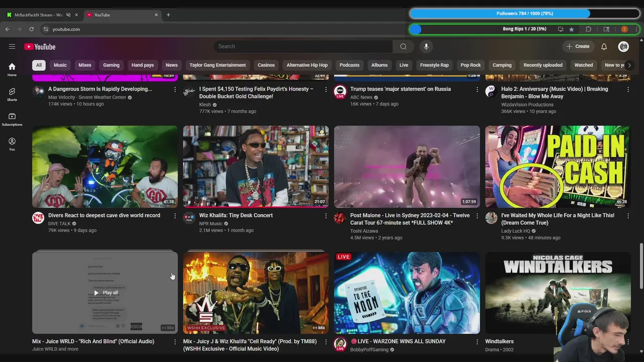Select the Gaming filter chip
This screenshot has width=644, height=362.
click(x=111, y=65)
